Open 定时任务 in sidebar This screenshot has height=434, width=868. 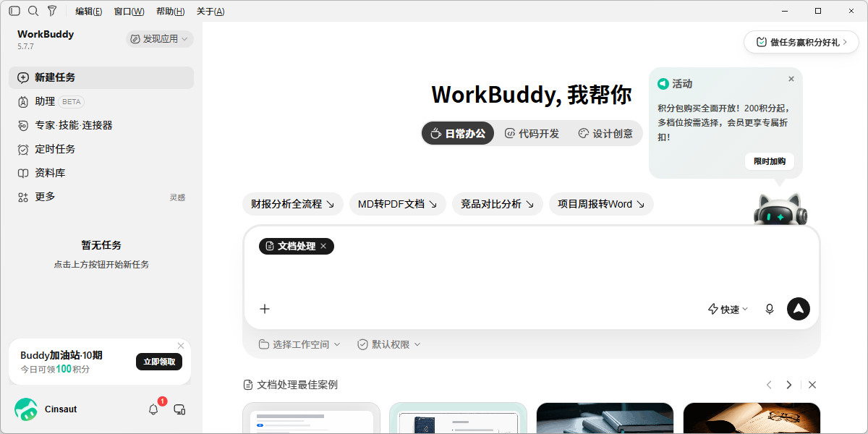point(101,149)
